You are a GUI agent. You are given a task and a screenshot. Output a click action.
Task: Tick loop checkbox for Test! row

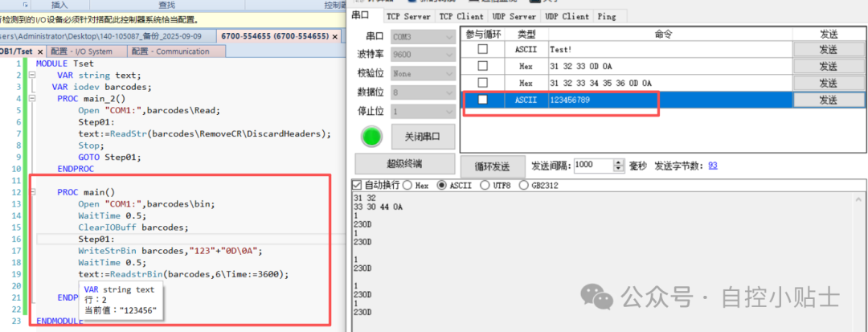click(x=483, y=49)
